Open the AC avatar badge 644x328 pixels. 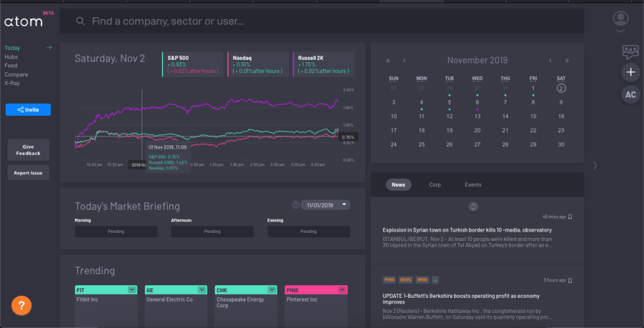pyautogui.click(x=630, y=94)
